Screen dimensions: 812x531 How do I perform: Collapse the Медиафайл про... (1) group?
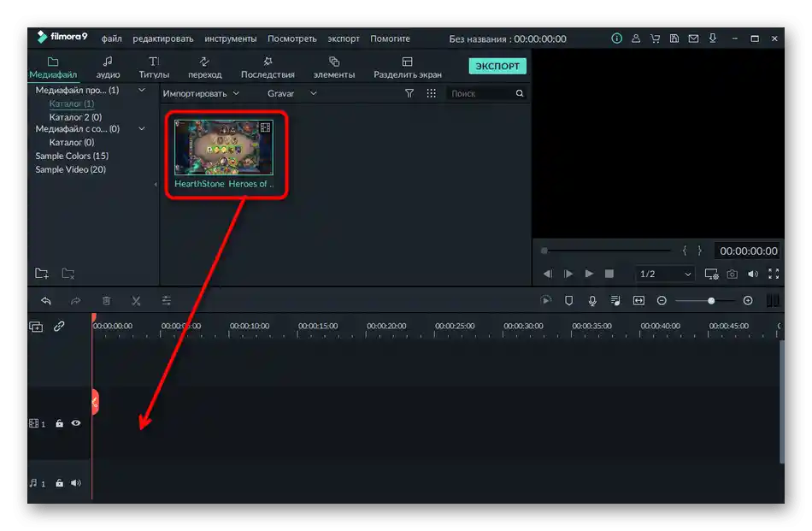coord(141,90)
